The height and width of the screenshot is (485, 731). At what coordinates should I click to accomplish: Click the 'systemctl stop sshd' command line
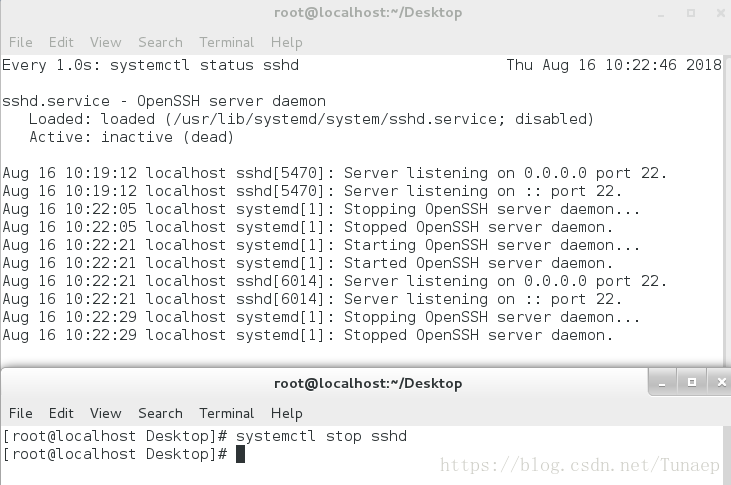click(205, 436)
